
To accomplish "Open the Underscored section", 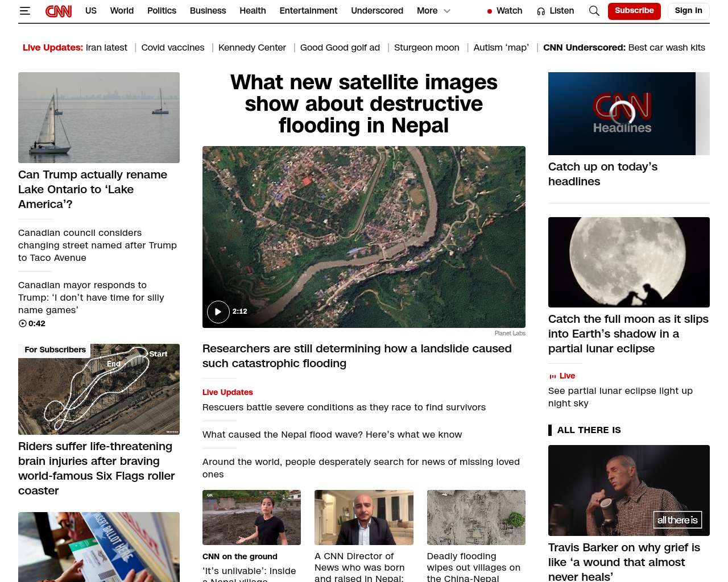I will coord(377,11).
